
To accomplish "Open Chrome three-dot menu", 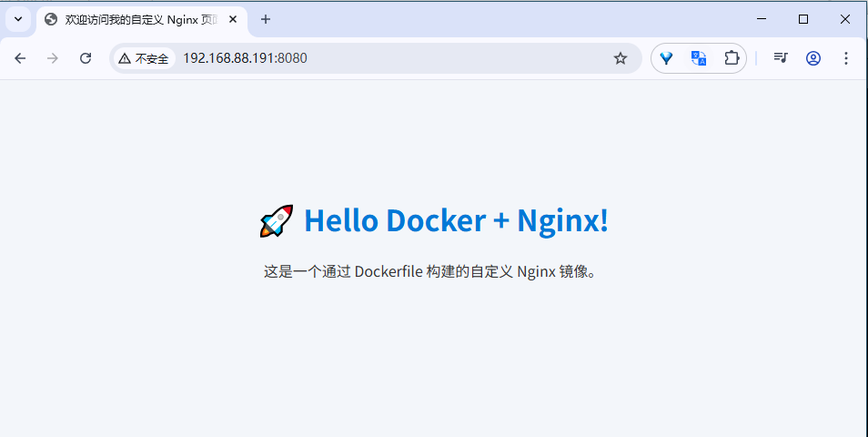I will [x=846, y=58].
